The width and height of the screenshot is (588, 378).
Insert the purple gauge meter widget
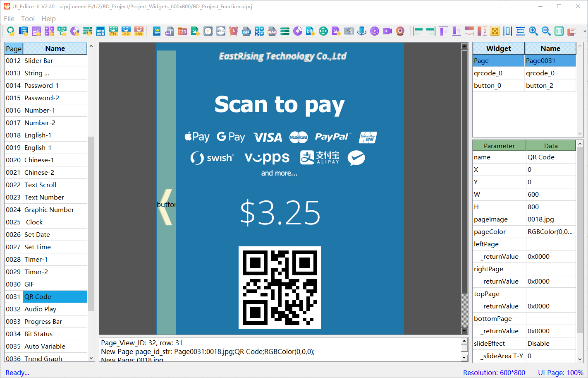[375, 31]
